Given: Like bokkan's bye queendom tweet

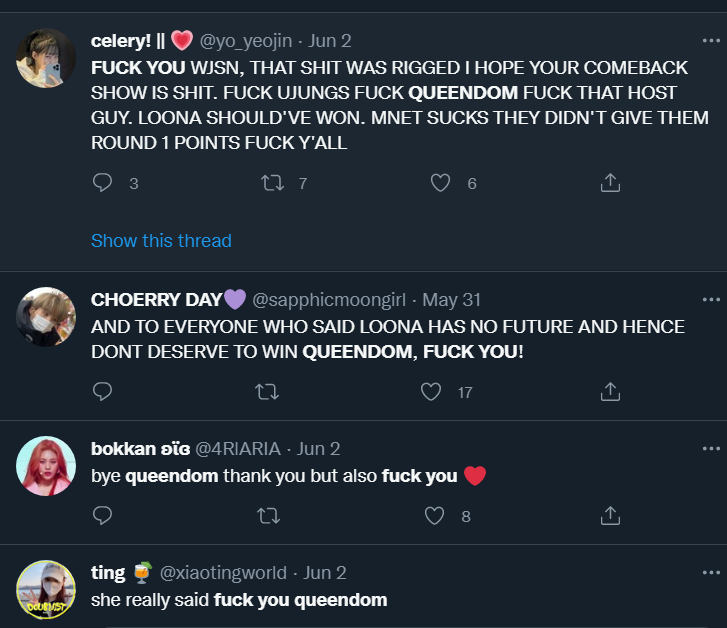Looking at the screenshot, I should pyautogui.click(x=434, y=516).
